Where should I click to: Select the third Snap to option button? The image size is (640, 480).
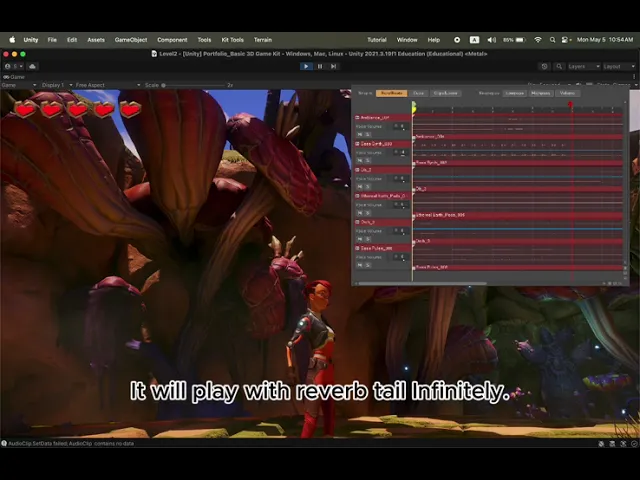pos(445,93)
